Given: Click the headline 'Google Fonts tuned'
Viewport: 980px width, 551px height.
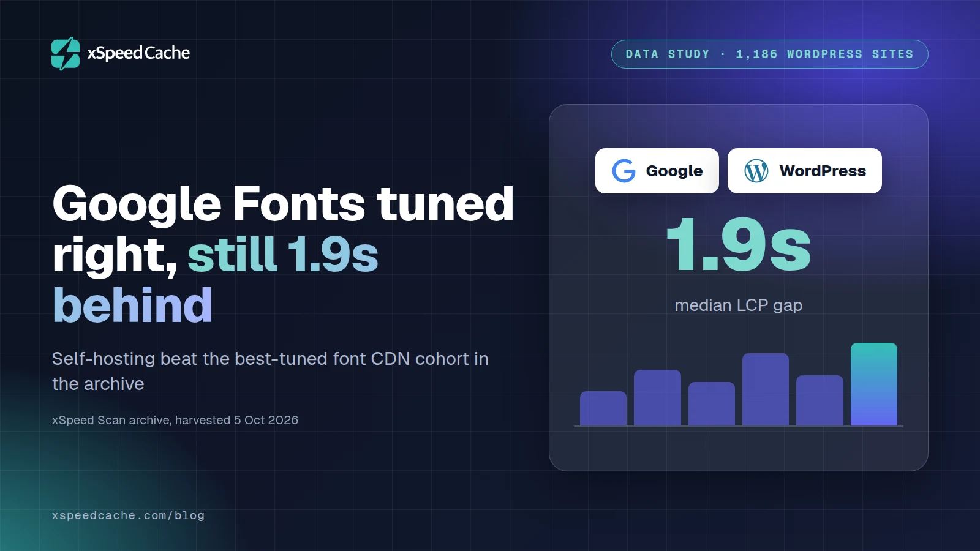Looking at the screenshot, I should [283, 204].
